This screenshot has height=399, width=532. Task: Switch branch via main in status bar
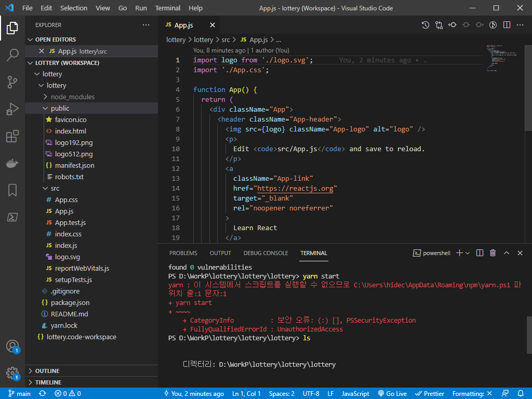[x=19, y=393]
